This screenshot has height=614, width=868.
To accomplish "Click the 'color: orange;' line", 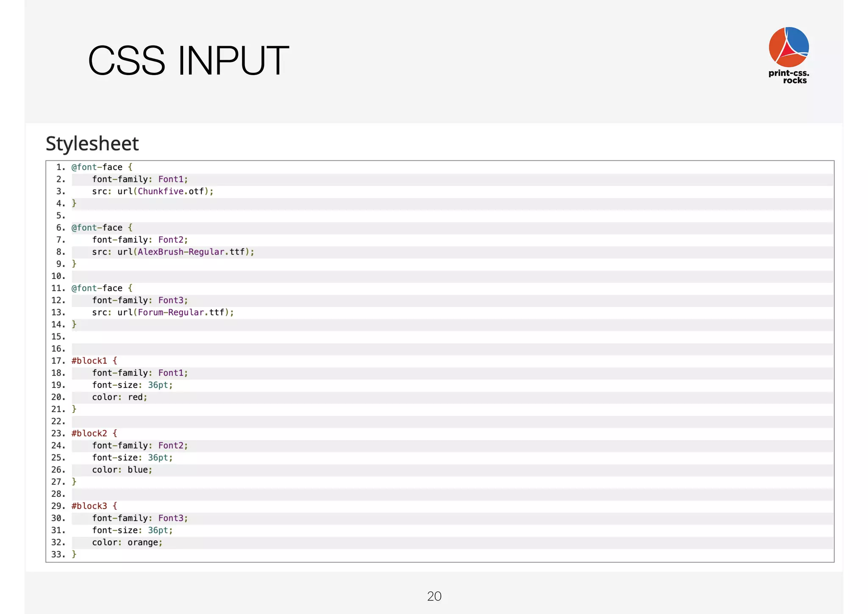I will [127, 542].
